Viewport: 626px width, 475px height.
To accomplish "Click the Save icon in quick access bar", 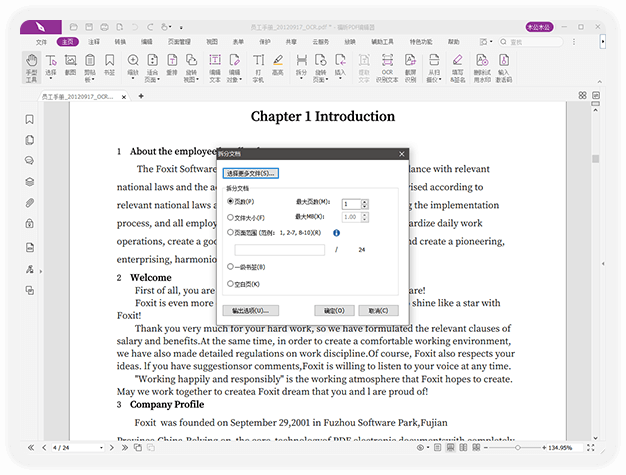I will [89, 27].
